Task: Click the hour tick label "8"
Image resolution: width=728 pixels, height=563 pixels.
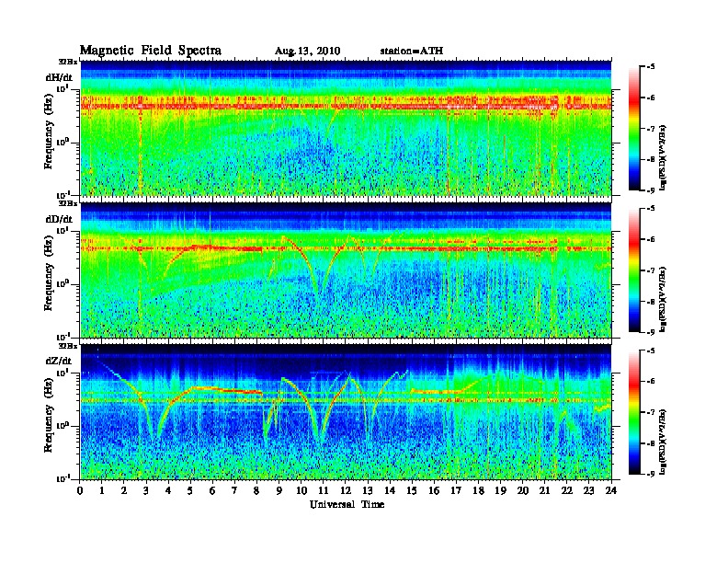Action: pyautogui.click(x=257, y=490)
